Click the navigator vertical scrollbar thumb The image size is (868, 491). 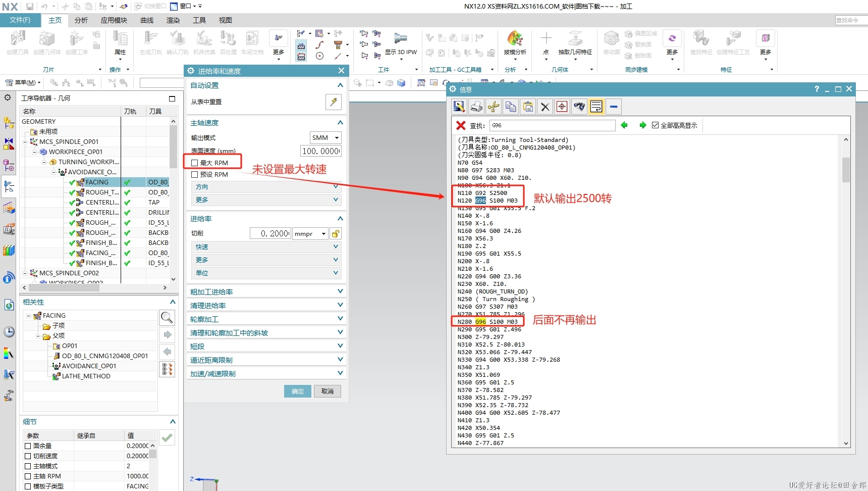click(173, 146)
